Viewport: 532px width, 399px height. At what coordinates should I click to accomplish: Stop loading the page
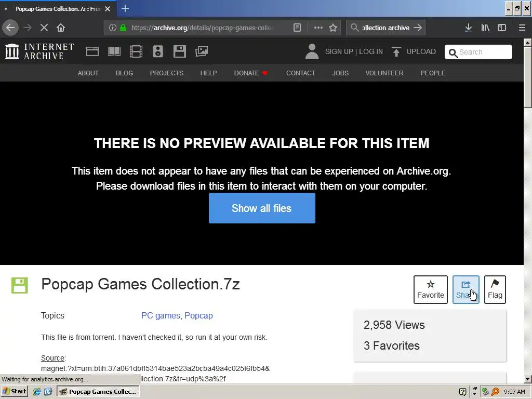click(44, 28)
